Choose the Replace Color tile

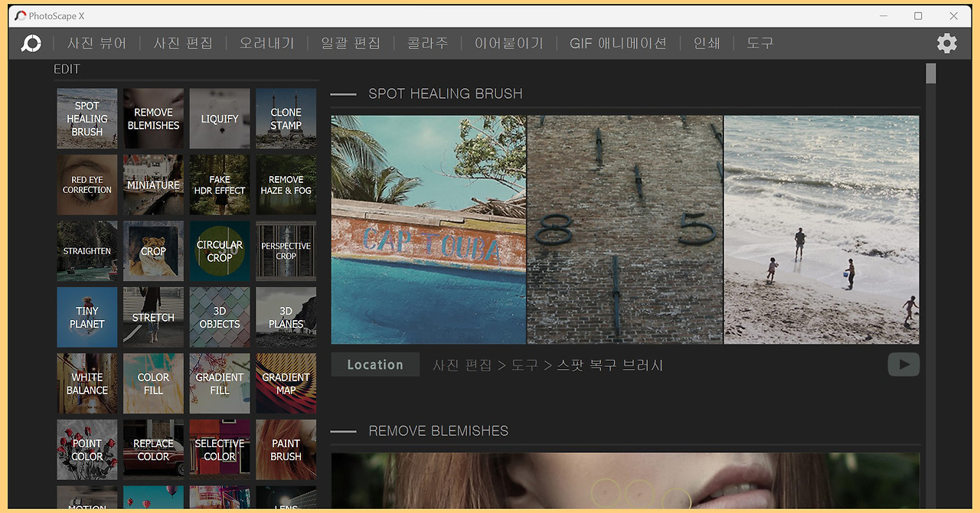tap(153, 449)
